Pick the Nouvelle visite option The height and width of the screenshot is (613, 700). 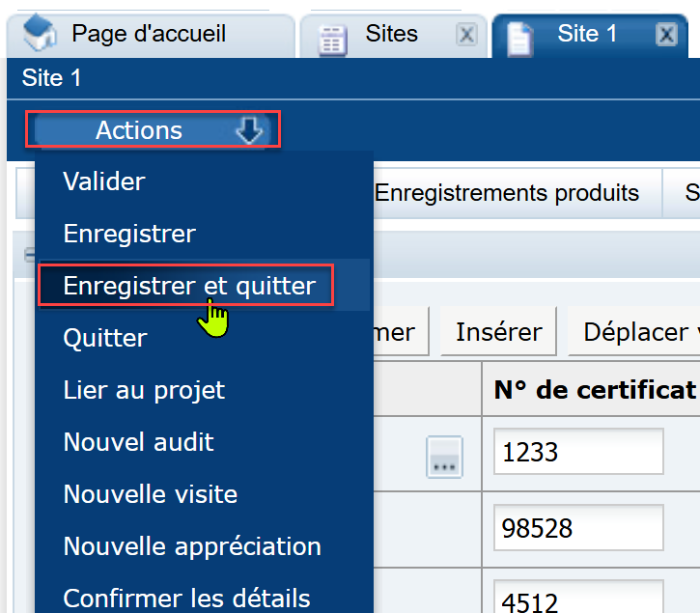click(x=151, y=494)
